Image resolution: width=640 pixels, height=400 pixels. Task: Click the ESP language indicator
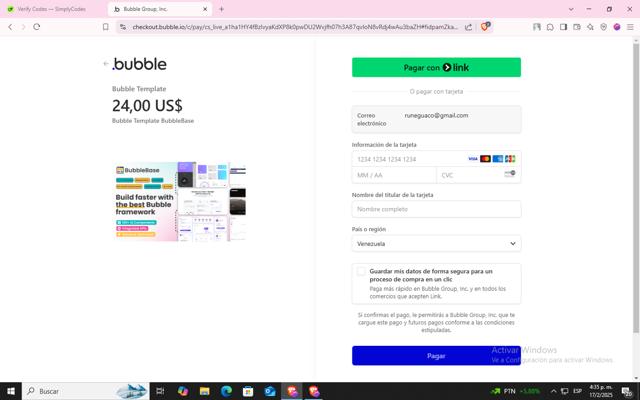[578, 391]
